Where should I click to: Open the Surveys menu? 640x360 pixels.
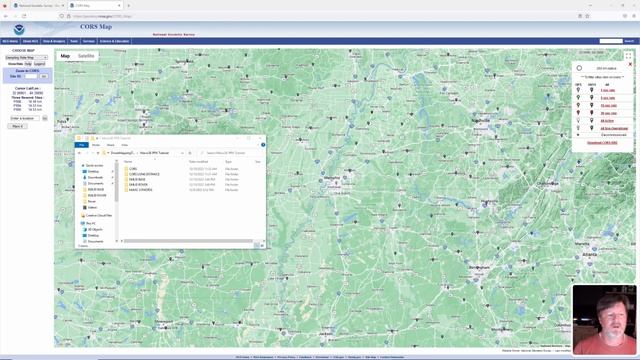(x=89, y=41)
